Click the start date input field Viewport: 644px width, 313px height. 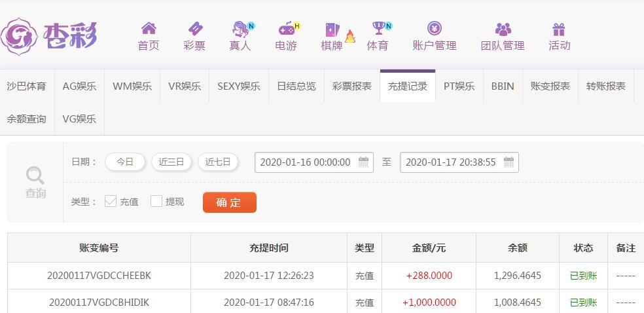(313, 162)
